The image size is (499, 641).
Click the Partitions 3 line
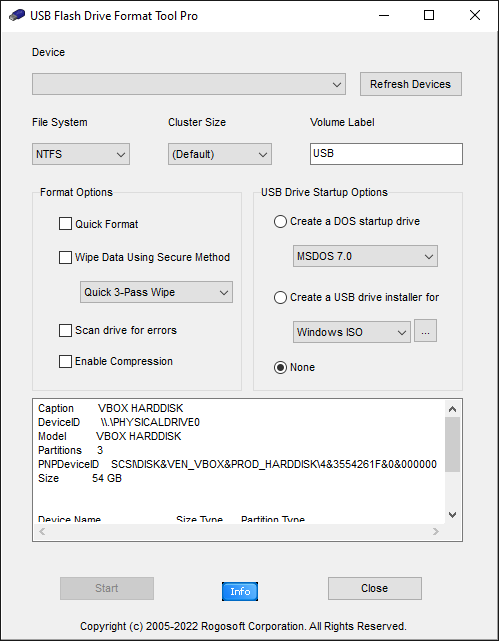coord(70,450)
